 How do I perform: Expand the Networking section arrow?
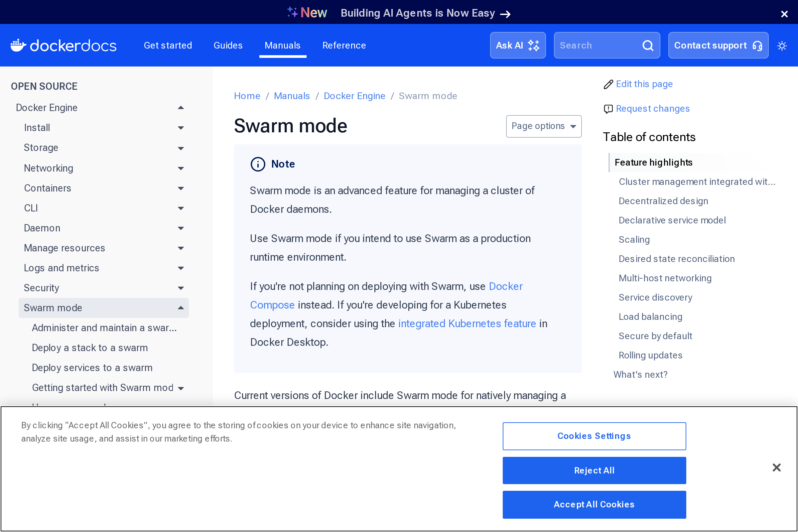pyautogui.click(x=181, y=168)
